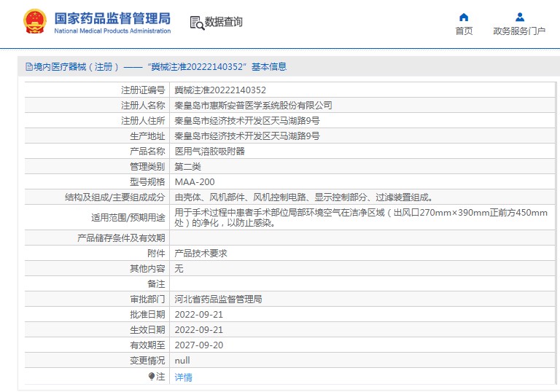The image size is (560, 392).
Task: Select the 结构及组成 description text
Action: (x=304, y=197)
